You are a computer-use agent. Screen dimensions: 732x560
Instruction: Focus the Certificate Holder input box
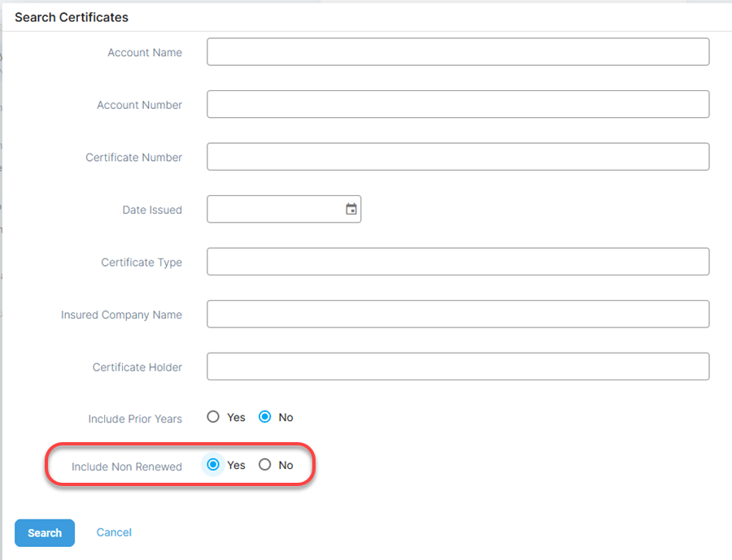(458, 367)
